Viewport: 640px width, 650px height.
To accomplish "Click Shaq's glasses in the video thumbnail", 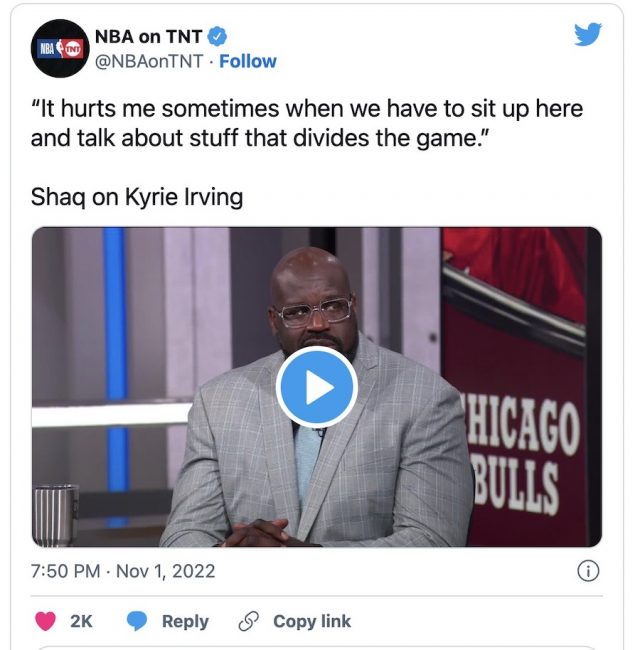I will pos(315,311).
